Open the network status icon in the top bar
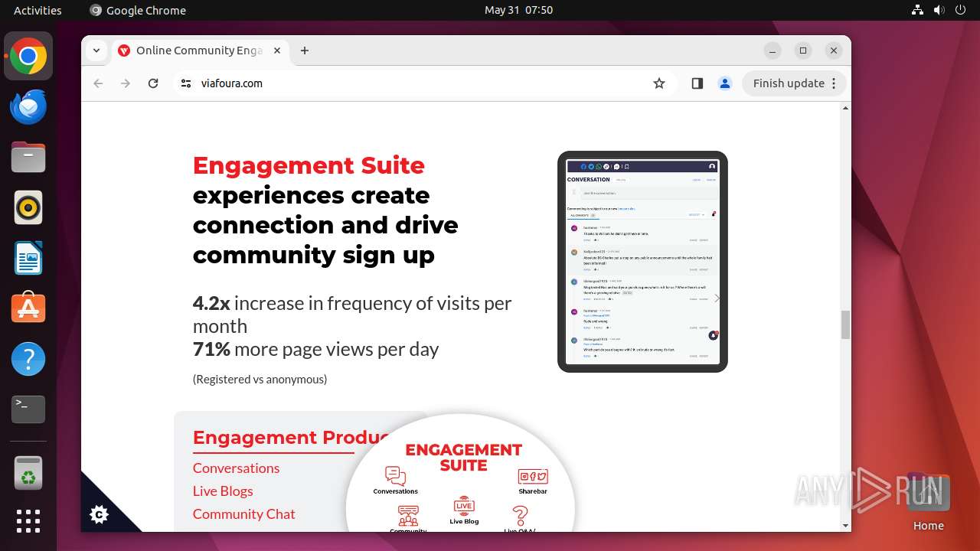The image size is (980, 551). coord(917,10)
